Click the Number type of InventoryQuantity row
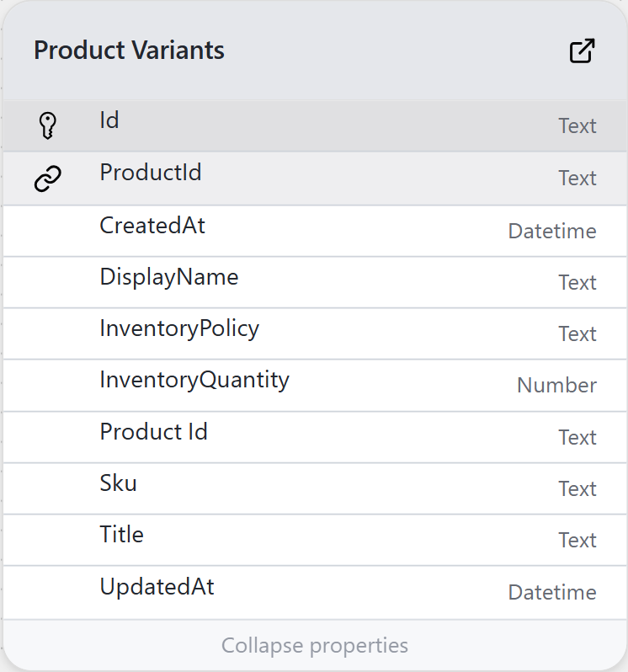 click(x=556, y=386)
